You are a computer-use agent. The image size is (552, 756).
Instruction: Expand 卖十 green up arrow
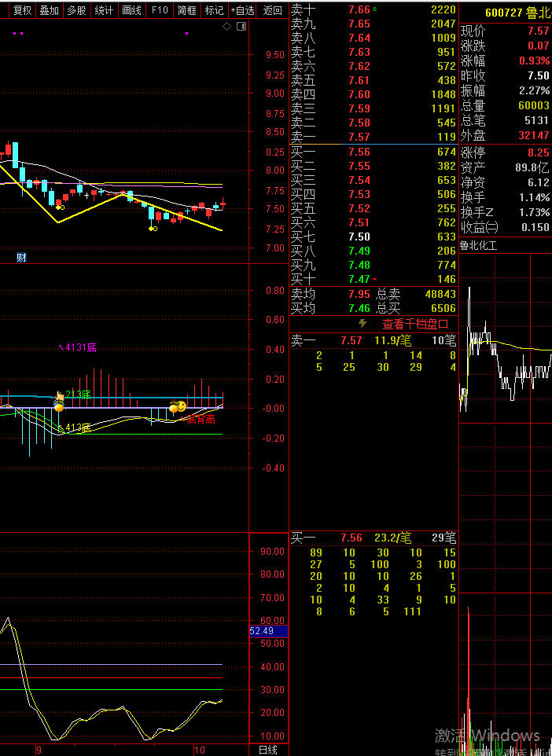(374, 9)
